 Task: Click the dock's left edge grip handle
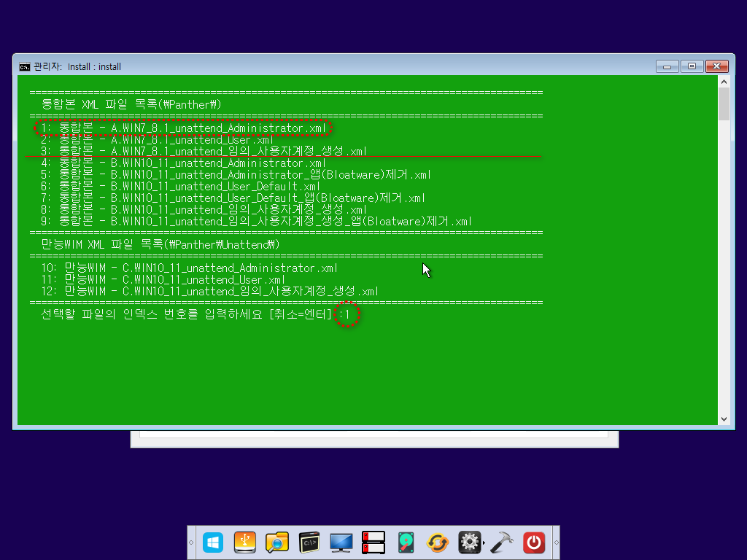click(x=191, y=542)
